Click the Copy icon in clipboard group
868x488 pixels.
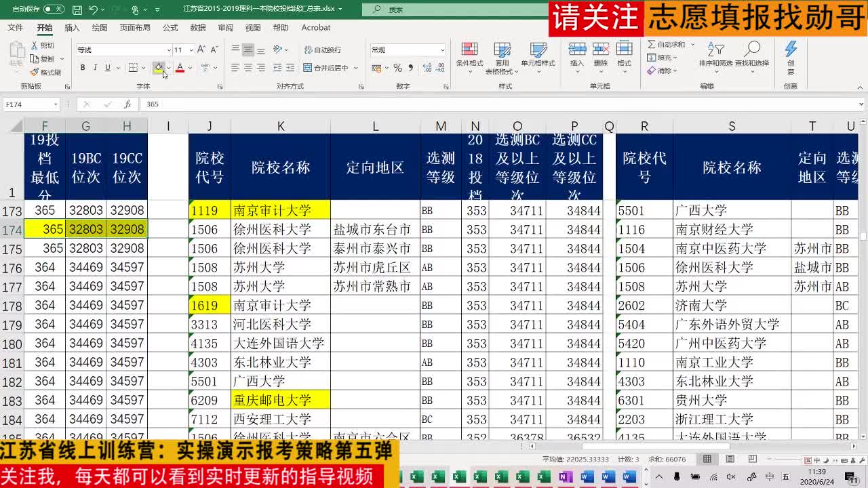(35, 59)
